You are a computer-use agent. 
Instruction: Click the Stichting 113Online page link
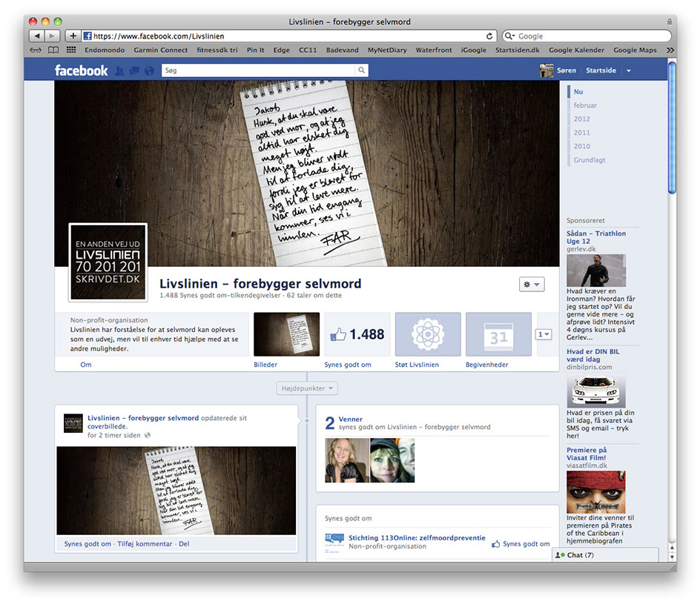tap(417, 537)
